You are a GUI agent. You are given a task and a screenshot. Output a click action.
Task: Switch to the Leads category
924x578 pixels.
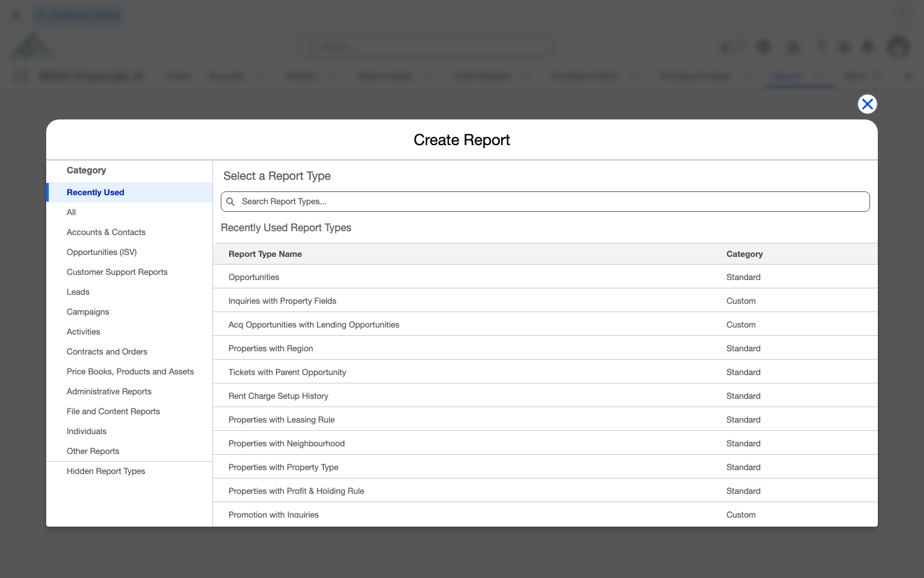coord(130,292)
